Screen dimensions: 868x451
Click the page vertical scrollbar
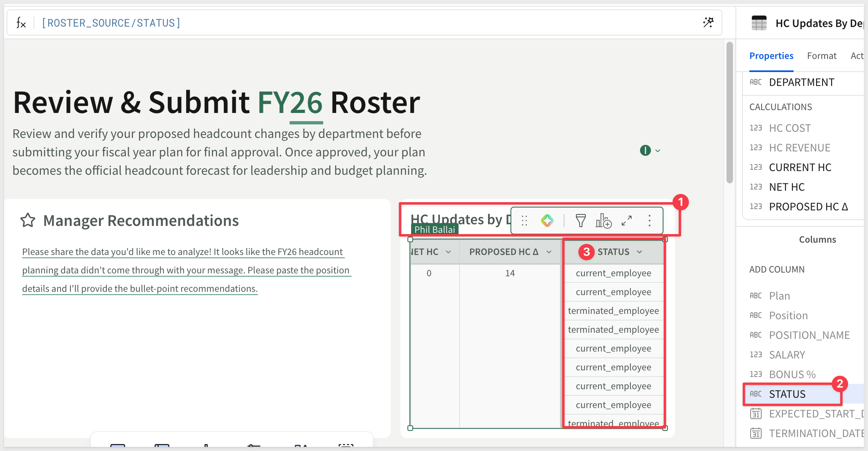(729, 113)
